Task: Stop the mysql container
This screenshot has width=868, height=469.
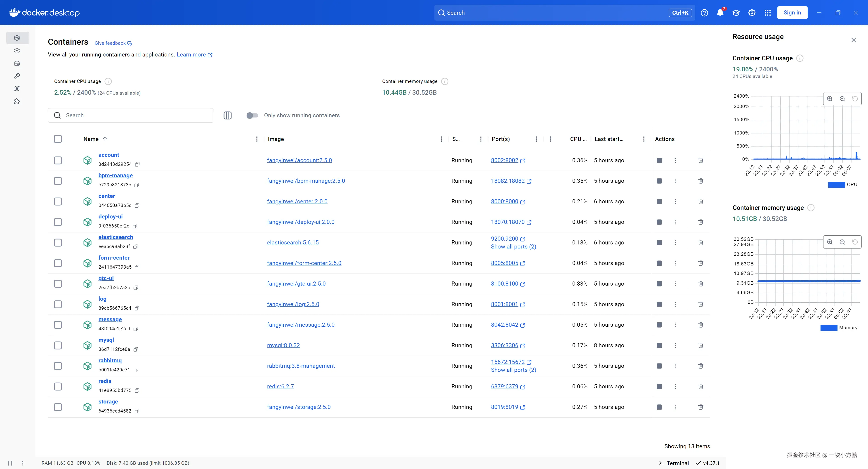Action: (659, 345)
